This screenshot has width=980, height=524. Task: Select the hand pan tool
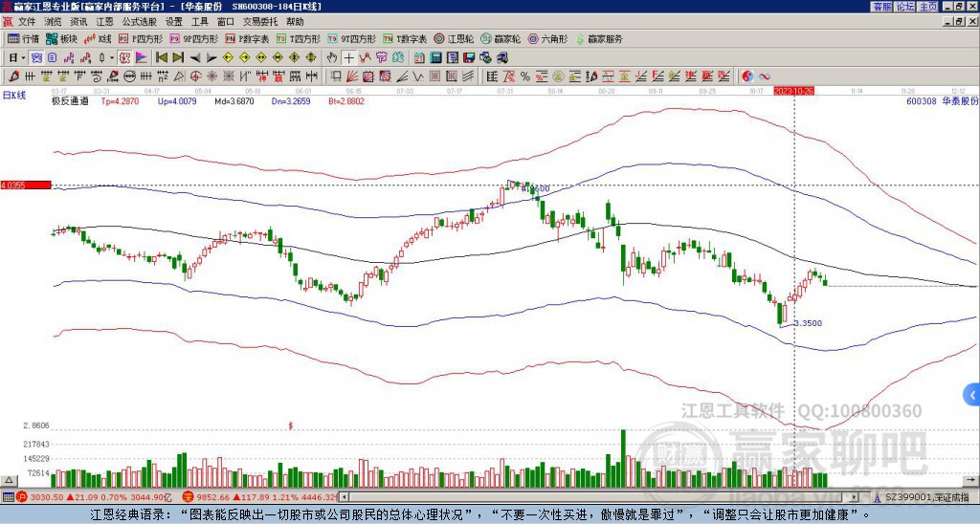[x=332, y=58]
